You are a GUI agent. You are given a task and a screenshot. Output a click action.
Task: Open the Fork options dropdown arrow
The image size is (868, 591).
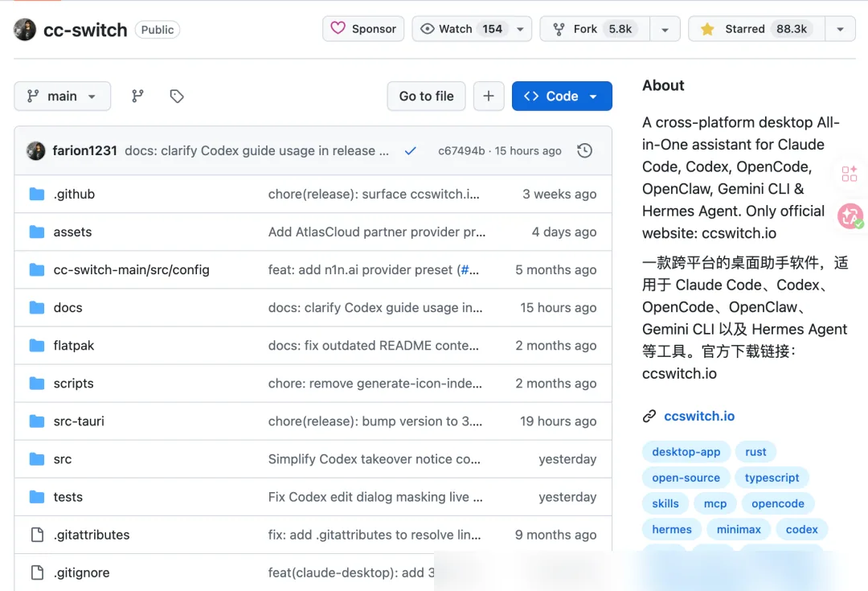(x=665, y=30)
